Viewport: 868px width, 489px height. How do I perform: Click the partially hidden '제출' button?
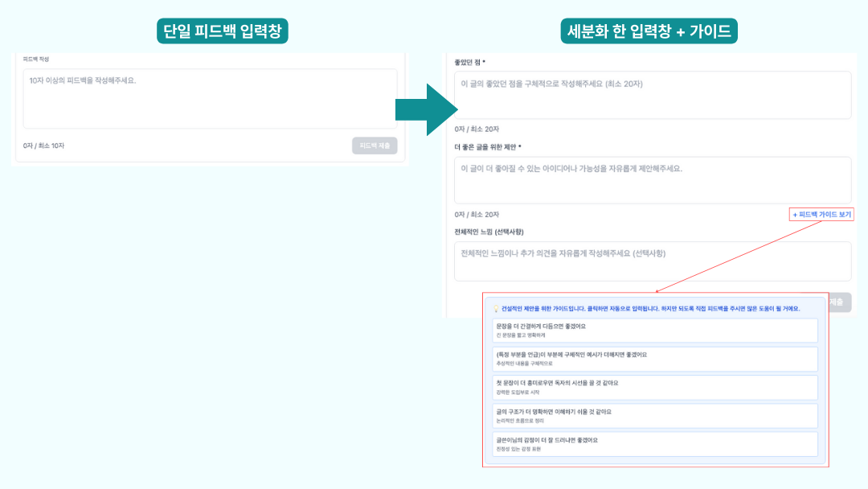[x=839, y=302]
